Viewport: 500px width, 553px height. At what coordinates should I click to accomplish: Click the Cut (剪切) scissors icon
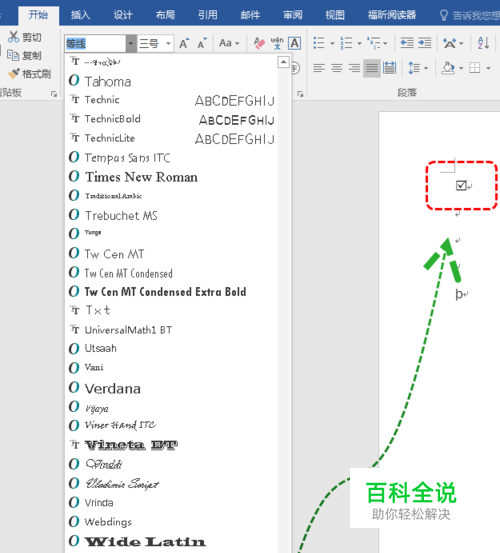point(13,37)
